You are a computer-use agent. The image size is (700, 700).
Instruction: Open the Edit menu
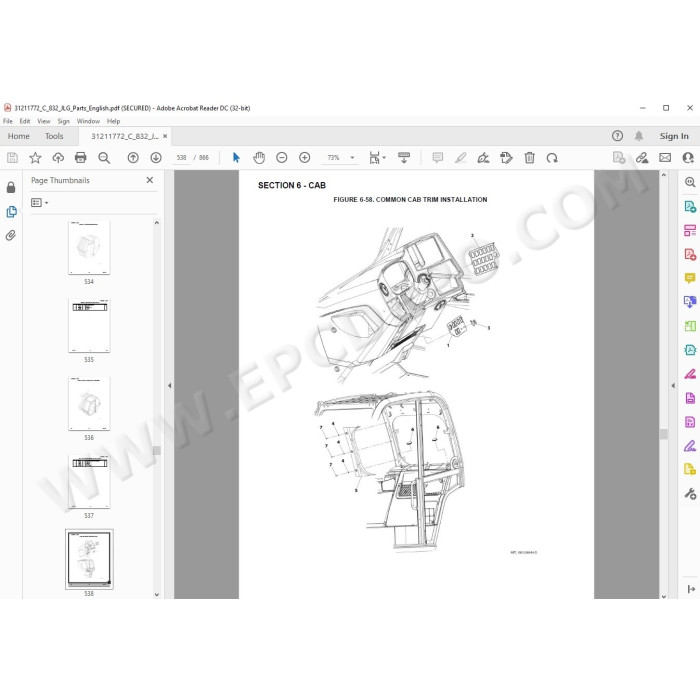25,121
